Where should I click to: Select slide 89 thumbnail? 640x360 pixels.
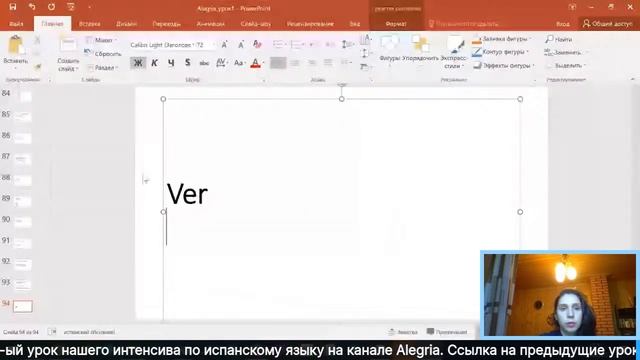(22, 201)
